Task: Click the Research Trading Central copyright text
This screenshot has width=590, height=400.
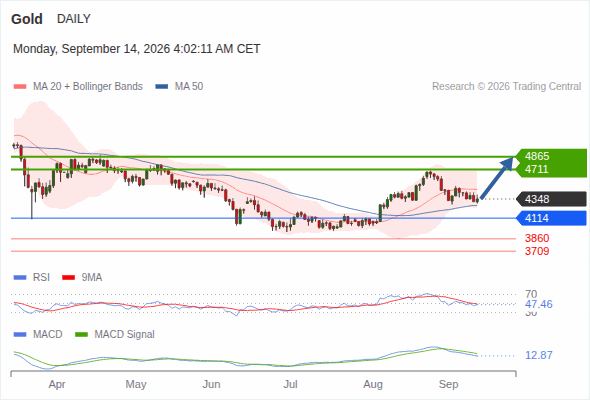Action: click(x=506, y=87)
